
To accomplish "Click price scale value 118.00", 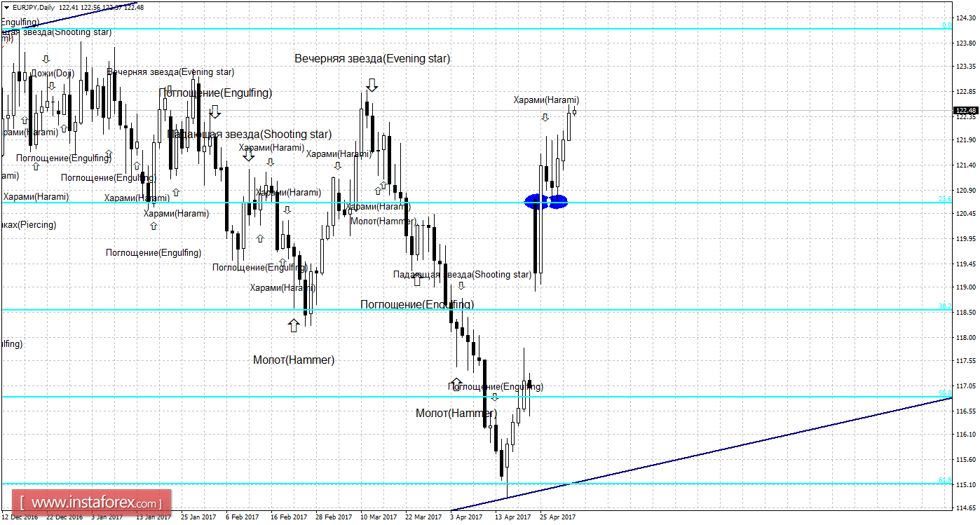I will tap(967, 337).
